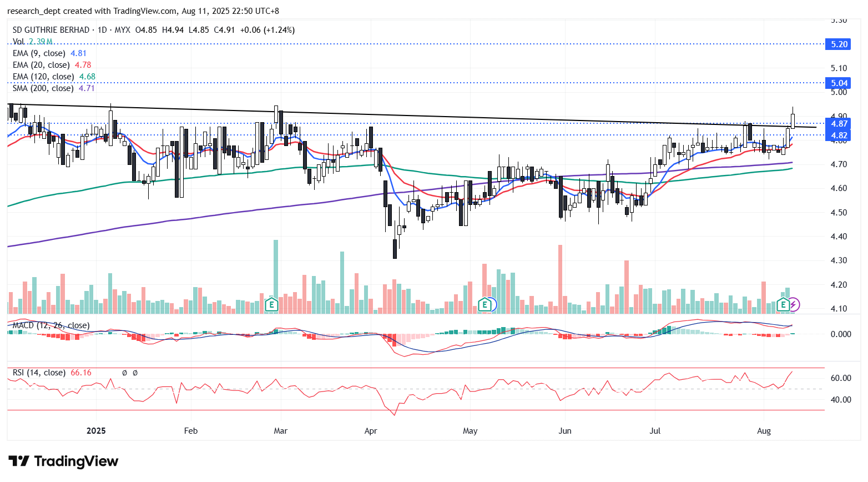Click the RSI value 66.16

coord(81,373)
